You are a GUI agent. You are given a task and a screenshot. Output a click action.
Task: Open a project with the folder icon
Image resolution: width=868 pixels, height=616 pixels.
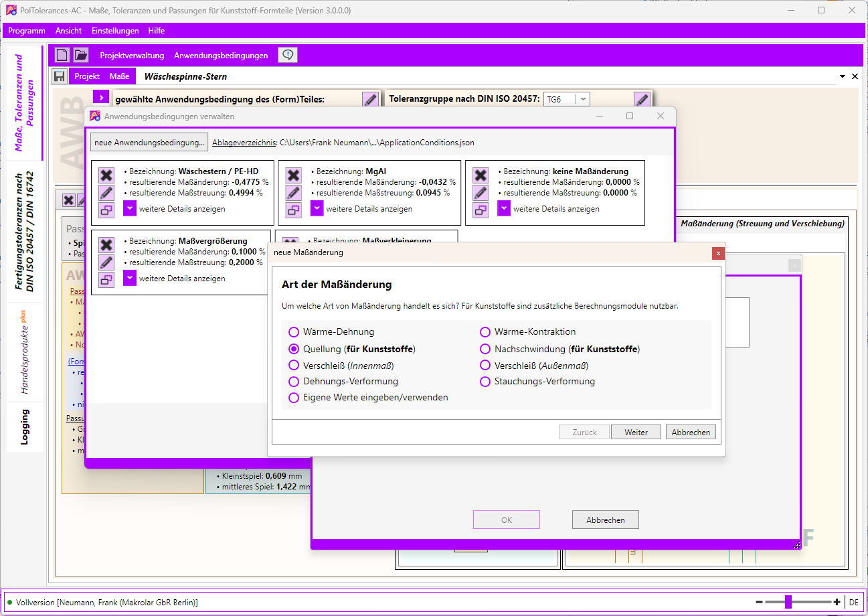point(81,55)
